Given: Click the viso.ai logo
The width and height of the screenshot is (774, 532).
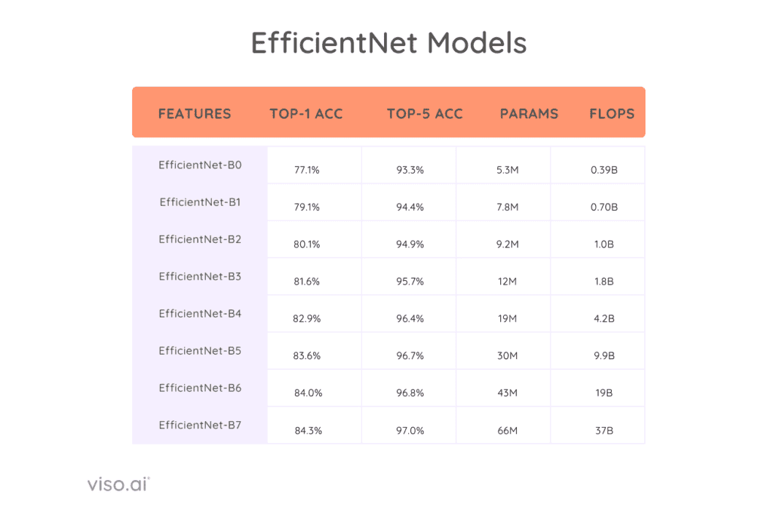Looking at the screenshot, I should 118,484.
